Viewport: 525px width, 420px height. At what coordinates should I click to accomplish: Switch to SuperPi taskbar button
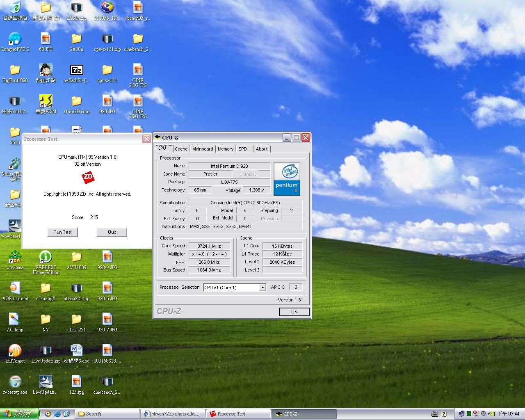pos(107,414)
